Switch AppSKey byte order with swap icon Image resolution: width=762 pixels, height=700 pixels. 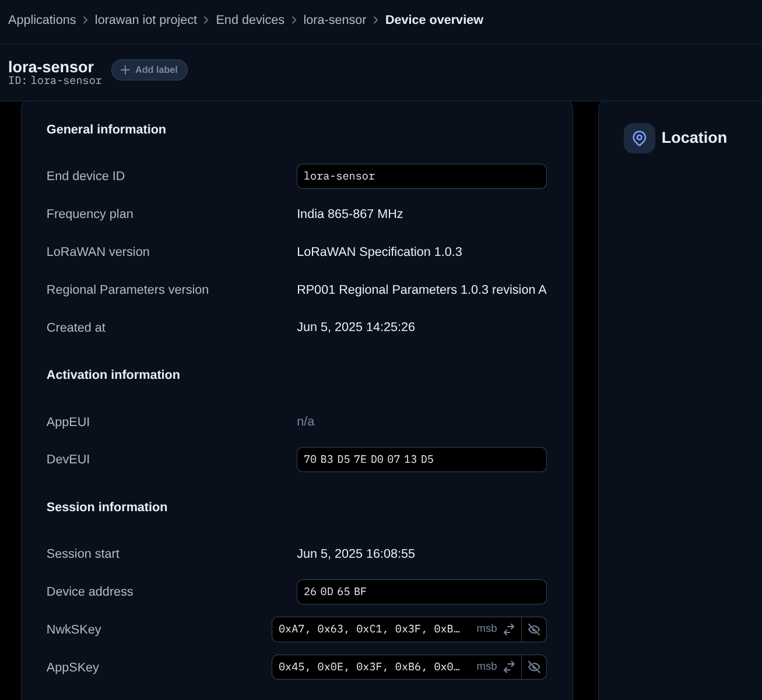click(509, 667)
